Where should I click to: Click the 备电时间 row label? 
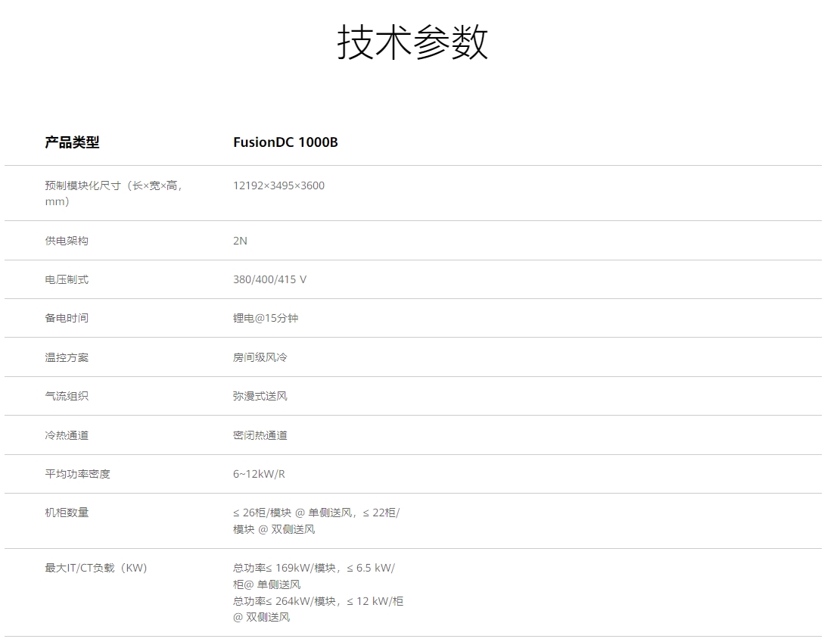click(x=67, y=318)
